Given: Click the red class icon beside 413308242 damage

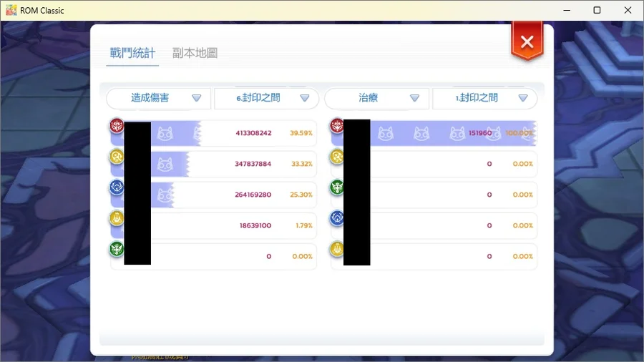Looking at the screenshot, I should pos(117,127).
